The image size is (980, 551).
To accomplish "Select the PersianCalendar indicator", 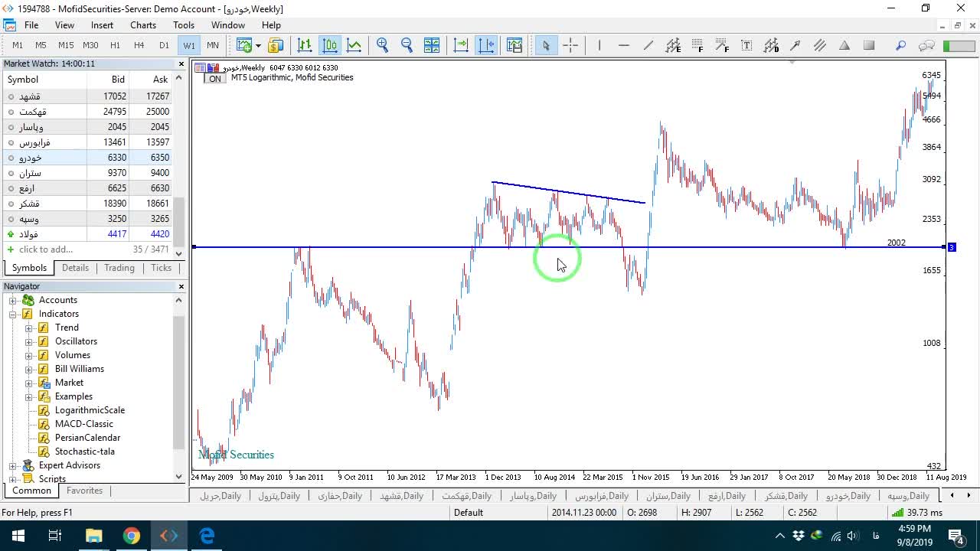I will (87, 438).
